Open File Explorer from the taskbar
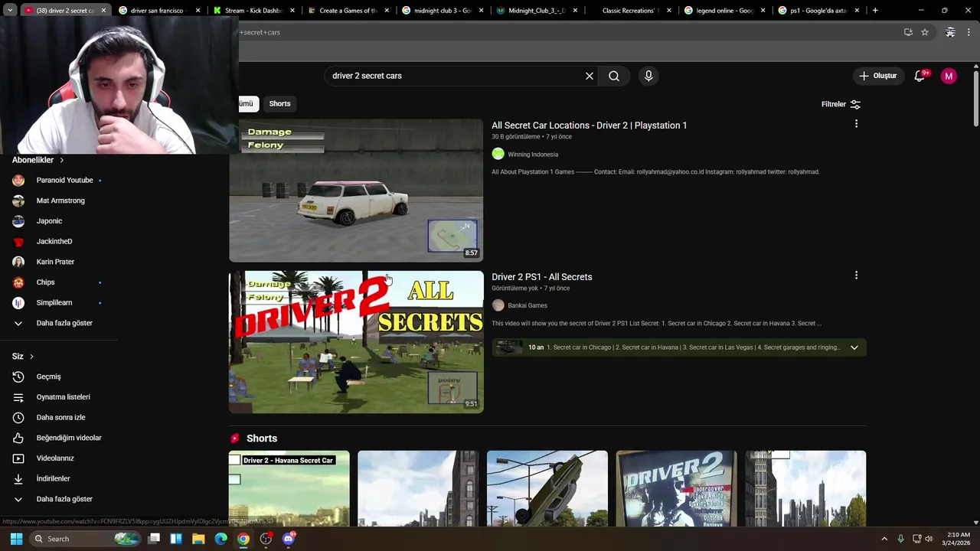 [x=198, y=539]
